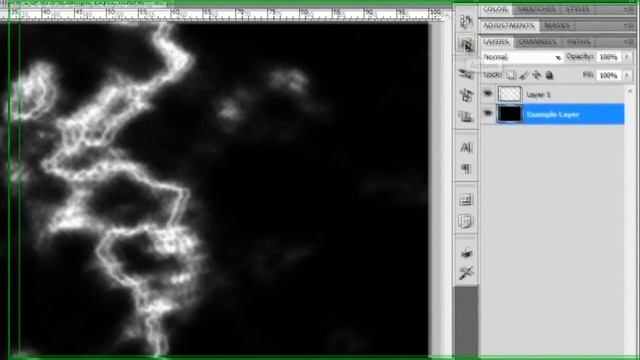Image resolution: width=640 pixels, height=360 pixels.
Task: Open the Color panel group menu
Action: 630,9
